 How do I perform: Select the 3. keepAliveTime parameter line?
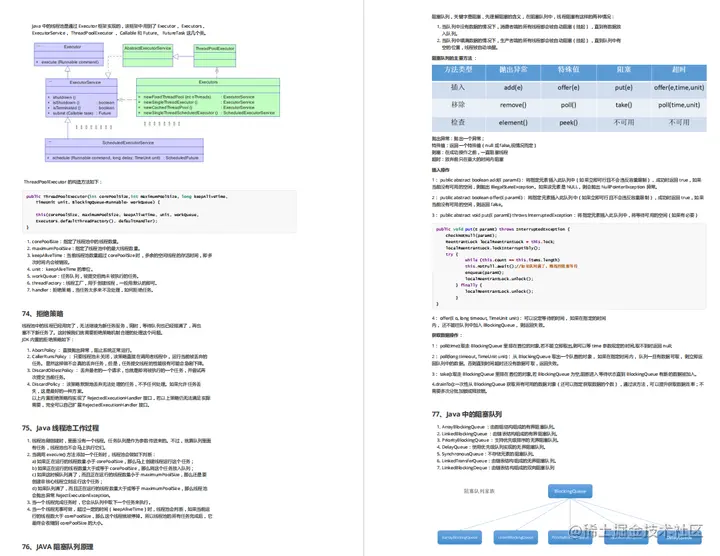point(119,258)
